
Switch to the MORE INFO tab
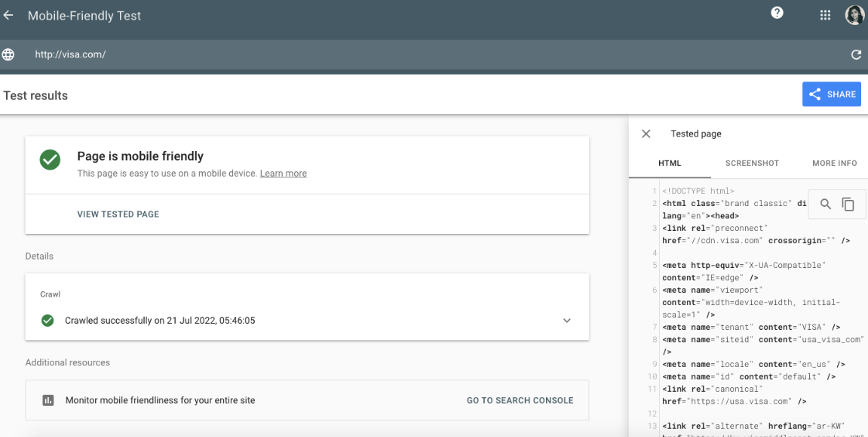click(834, 163)
